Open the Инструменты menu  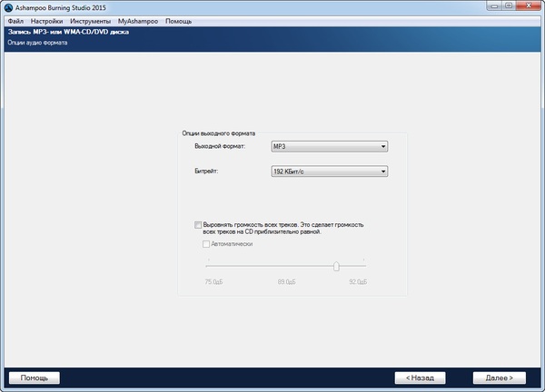(90, 21)
